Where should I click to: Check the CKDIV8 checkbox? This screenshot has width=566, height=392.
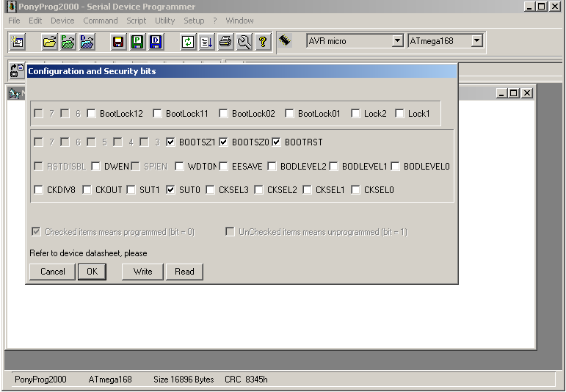pyautogui.click(x=39, y=190)
